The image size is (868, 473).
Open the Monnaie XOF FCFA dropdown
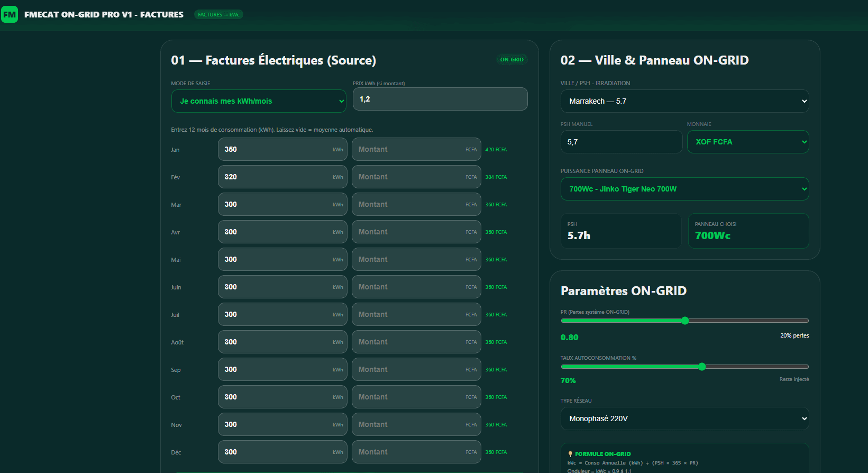pyautogui.click(x=748, y=142)
